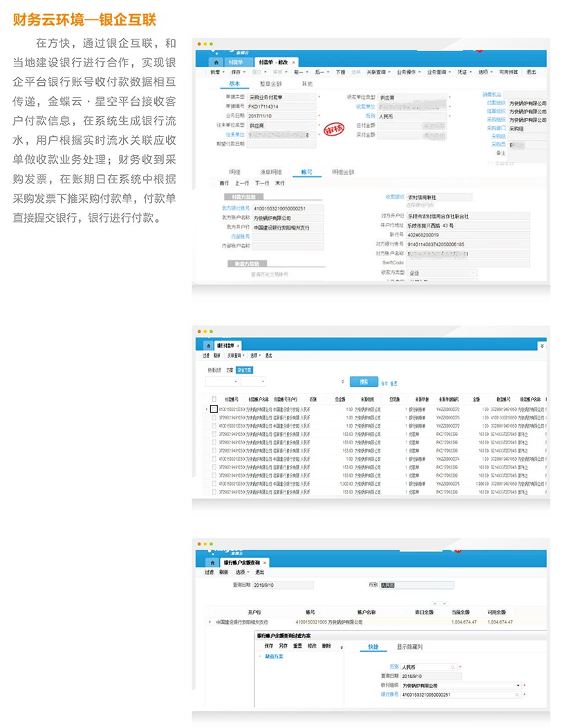This screenshot has height=728, width=567.
Task: Check the first row checkbox in payment list
Action: tap(214, 409)
